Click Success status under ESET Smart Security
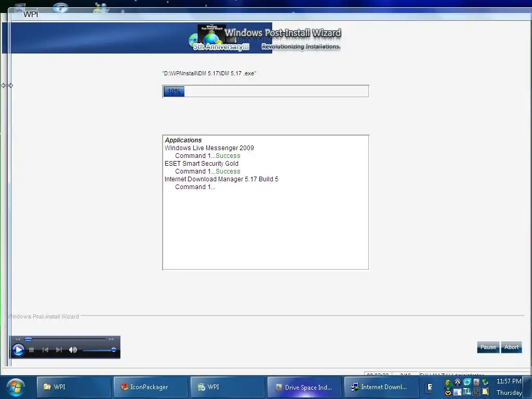 (x=228, y=171)
